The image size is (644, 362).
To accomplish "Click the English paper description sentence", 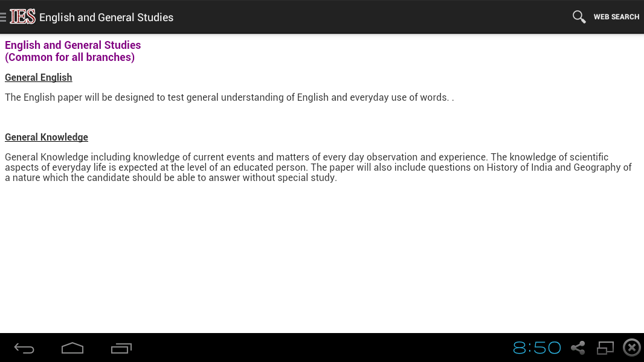I will [x=229, y=97].
